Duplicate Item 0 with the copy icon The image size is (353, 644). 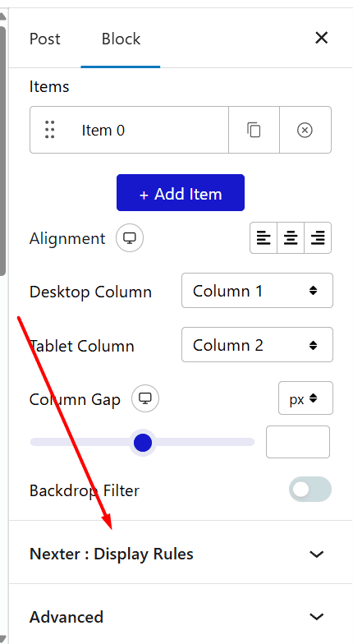[x=254, y=130]
